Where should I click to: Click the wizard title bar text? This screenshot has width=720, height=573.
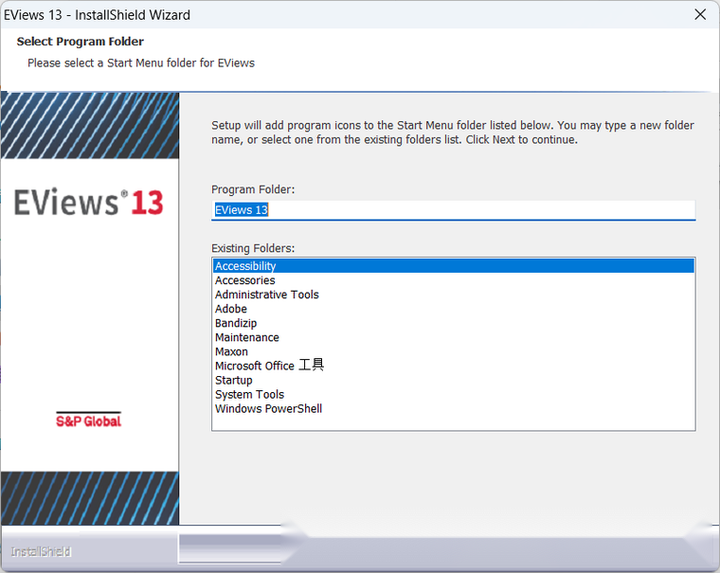click(x=98, y=15)
